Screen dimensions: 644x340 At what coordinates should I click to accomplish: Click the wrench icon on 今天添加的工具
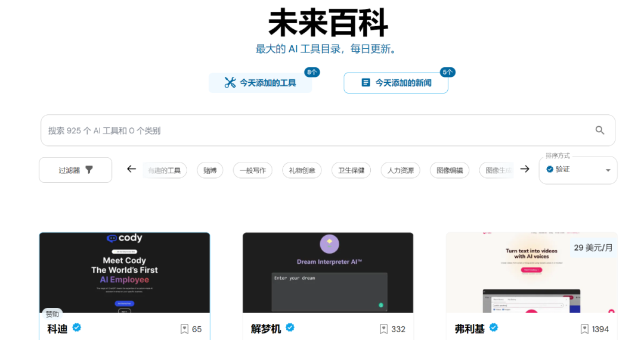pyautogui.click(x=230, y=83)
